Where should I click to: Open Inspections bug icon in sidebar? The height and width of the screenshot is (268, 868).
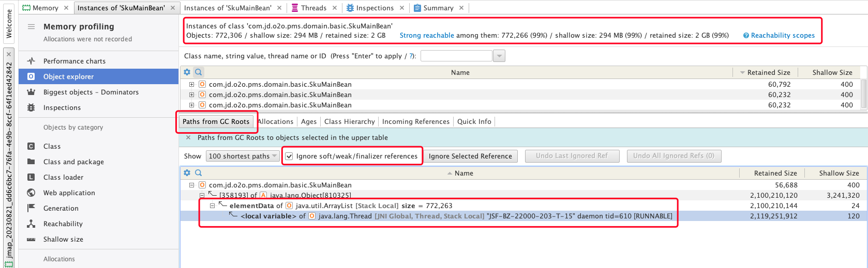pos(31,107)
